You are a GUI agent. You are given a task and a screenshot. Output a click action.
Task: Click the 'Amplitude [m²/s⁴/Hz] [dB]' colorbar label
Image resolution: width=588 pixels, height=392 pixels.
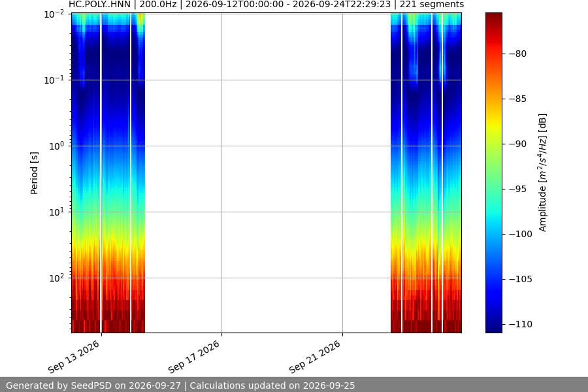[543, 172]
